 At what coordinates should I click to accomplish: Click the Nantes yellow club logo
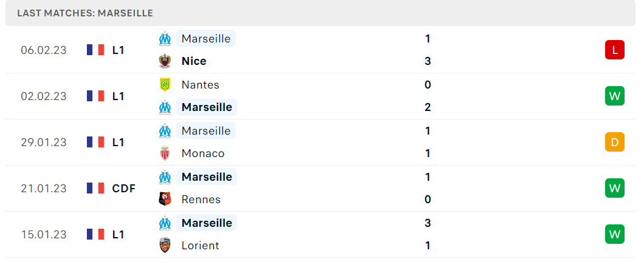tap(165, 85)
